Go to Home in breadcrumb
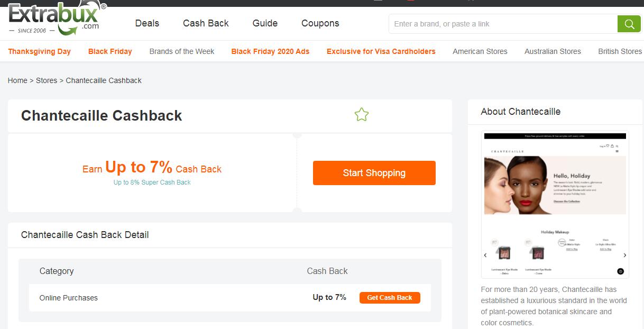Screen dimensions: 644x329 [x=17, y=80]
